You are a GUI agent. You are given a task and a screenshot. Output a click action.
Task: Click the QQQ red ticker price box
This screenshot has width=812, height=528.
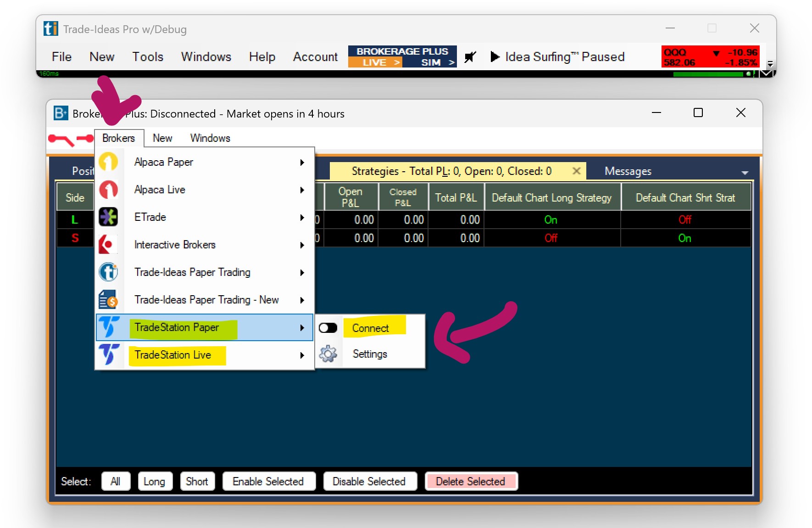click(x=710, y=57)
